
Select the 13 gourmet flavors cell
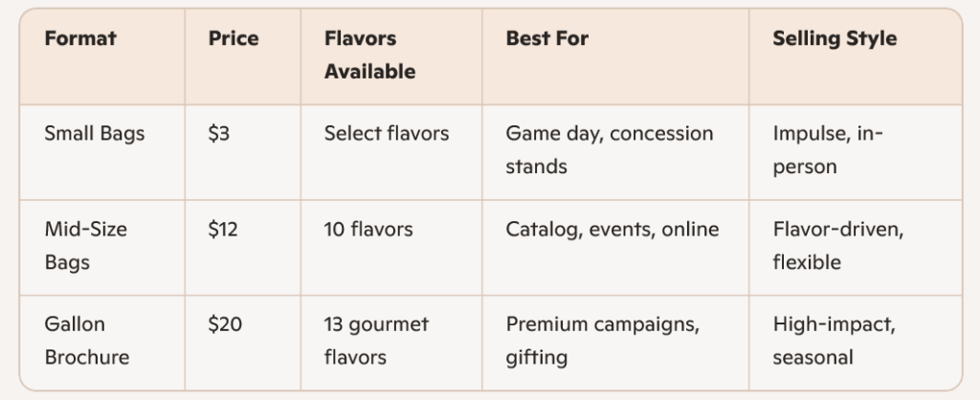tap(376, 341)
